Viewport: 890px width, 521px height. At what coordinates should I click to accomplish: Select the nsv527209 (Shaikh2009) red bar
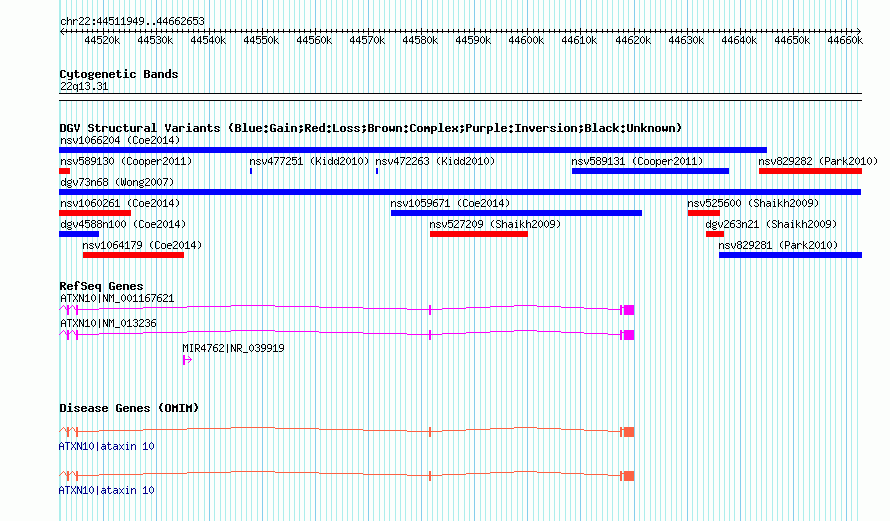coord(479,234)
